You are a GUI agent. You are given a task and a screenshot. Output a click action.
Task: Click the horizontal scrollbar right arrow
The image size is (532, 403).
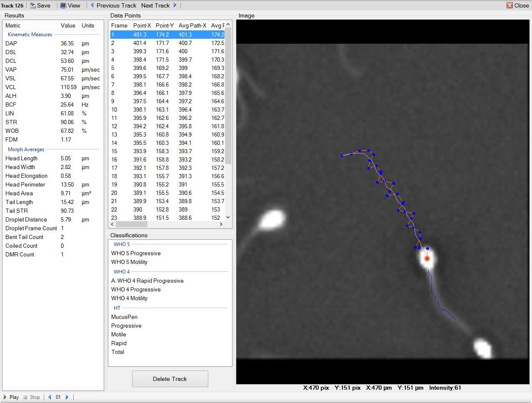[x=221, y=224]
